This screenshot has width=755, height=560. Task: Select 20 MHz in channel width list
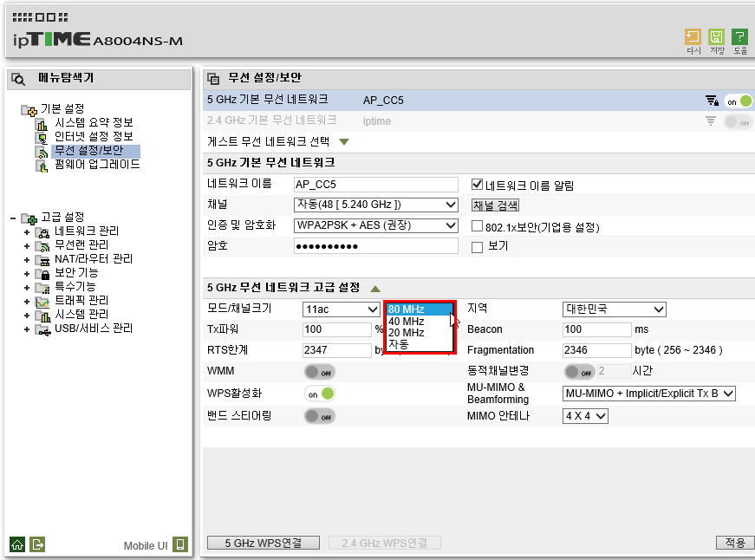pyautogui.click(x=419, y=333)
